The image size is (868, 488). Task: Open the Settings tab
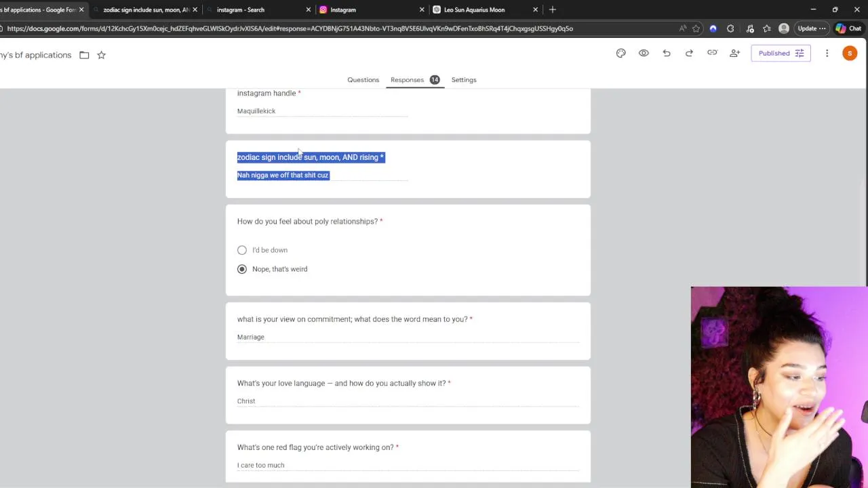464,80
